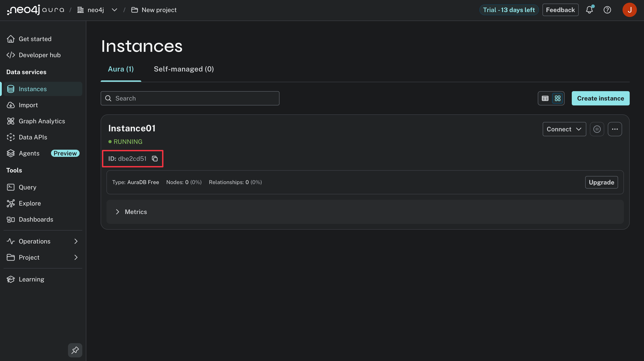644x361 pixels.
Task: Pause the Instance01 instance
Action: coord(597,129)
